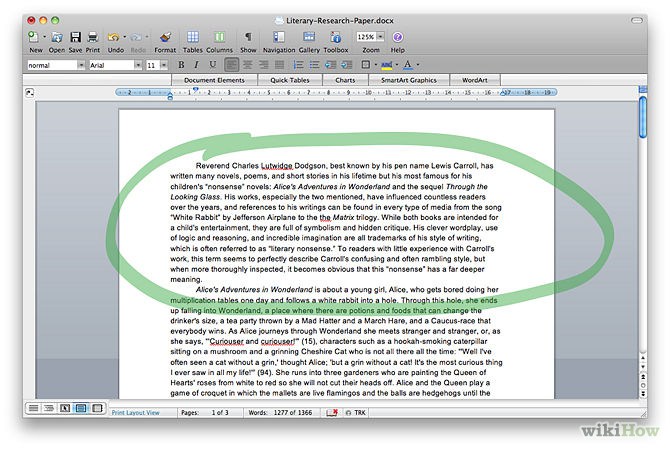Switch to Document Elements tab

pos(215,80)
